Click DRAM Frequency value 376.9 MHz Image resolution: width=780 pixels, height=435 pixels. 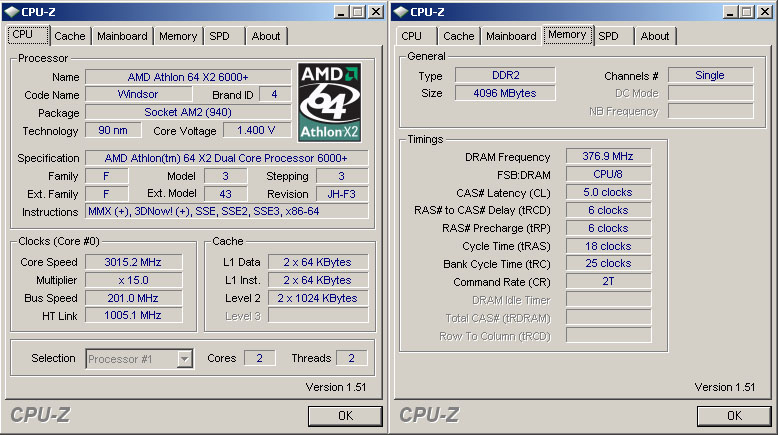pos(608,156)
